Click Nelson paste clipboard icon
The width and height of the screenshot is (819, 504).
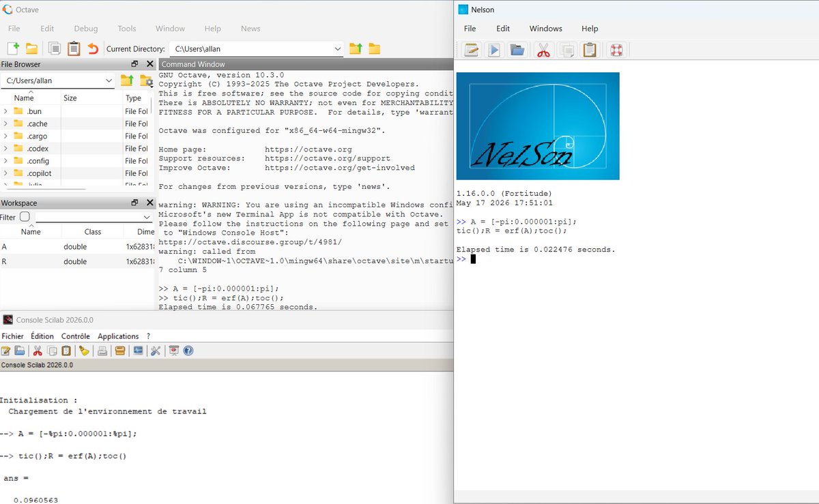coord(590,50)
